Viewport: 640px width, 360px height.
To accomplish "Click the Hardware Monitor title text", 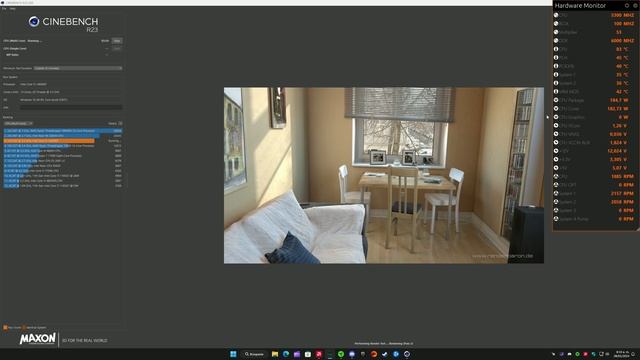I will (580, 6).
